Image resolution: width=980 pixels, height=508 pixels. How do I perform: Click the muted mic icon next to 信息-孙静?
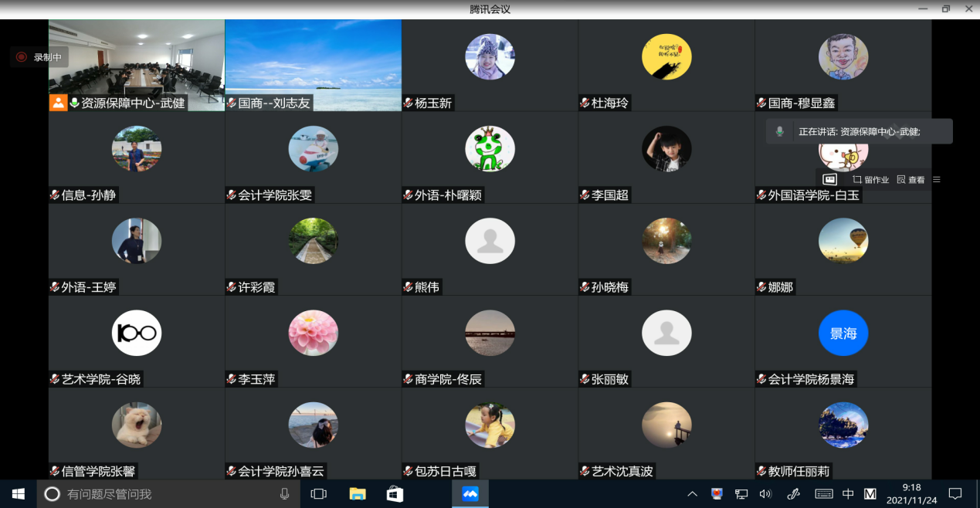pos(55,195)
